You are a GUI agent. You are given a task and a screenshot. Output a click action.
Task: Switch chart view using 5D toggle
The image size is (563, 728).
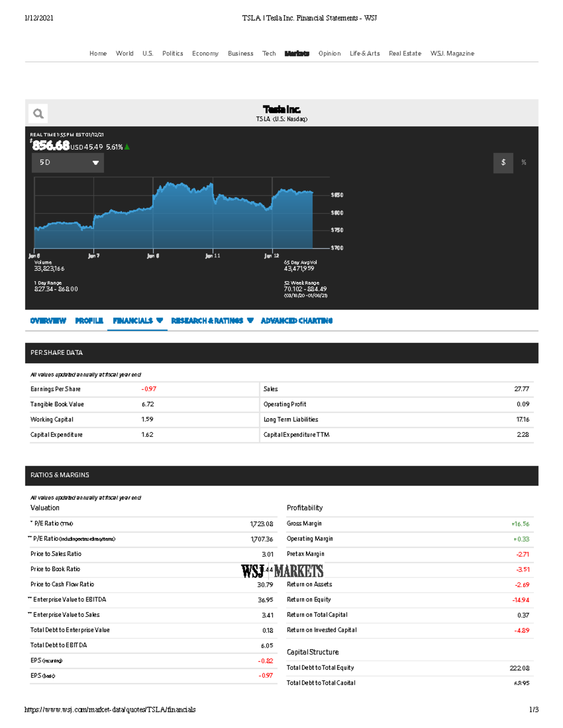(67, 163)
